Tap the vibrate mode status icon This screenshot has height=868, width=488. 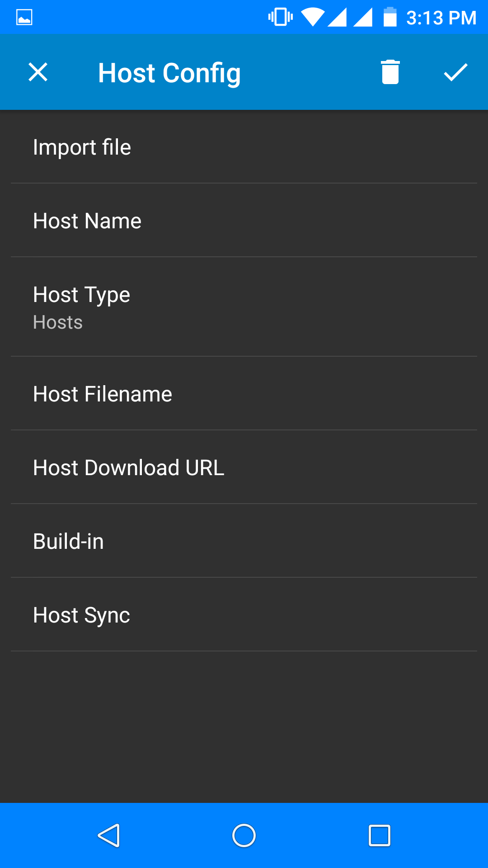click(281, 18)
